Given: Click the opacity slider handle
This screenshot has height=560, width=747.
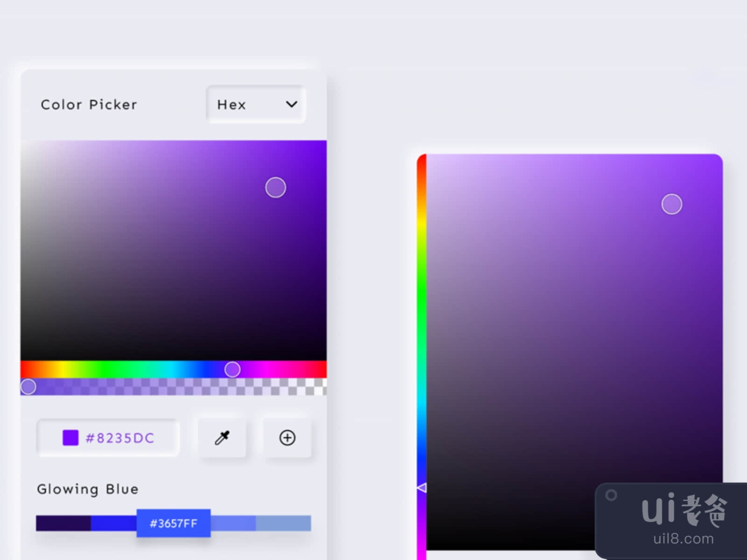Looking at the screenshot, I should (28, 387).
